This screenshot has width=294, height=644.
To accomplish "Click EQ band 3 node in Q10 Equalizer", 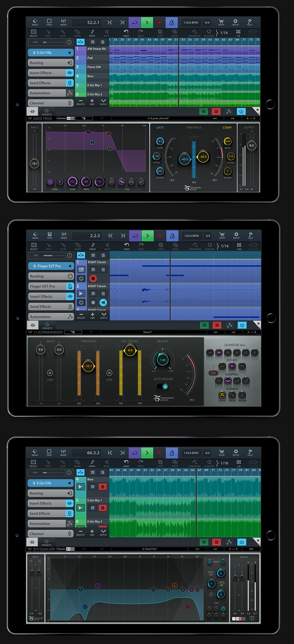I will click(97, 586).
